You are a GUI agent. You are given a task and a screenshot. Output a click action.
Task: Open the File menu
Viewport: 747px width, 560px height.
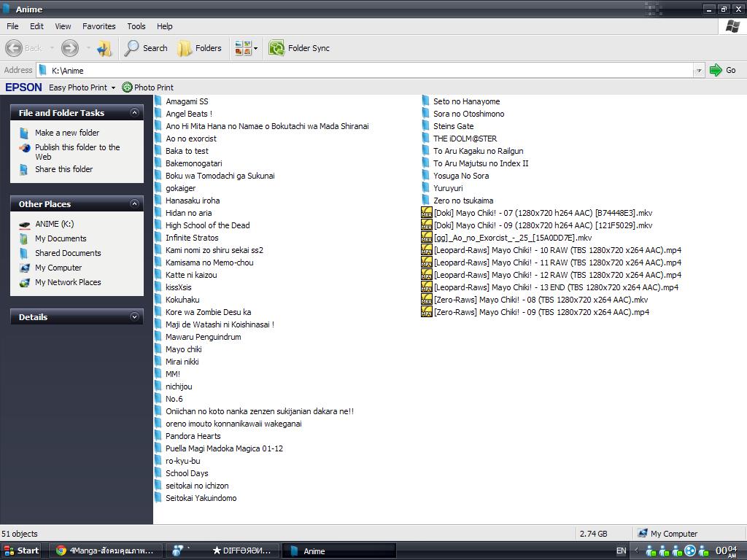point(12,26)
